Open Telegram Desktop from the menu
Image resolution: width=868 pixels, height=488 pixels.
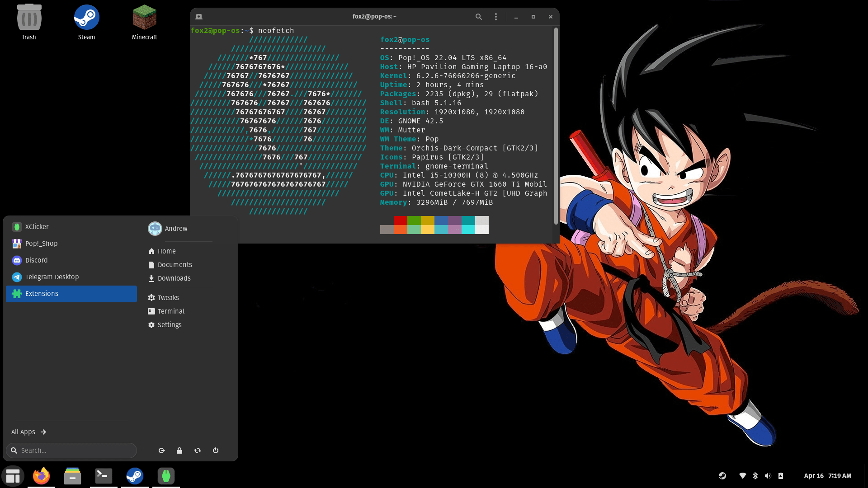52,277
